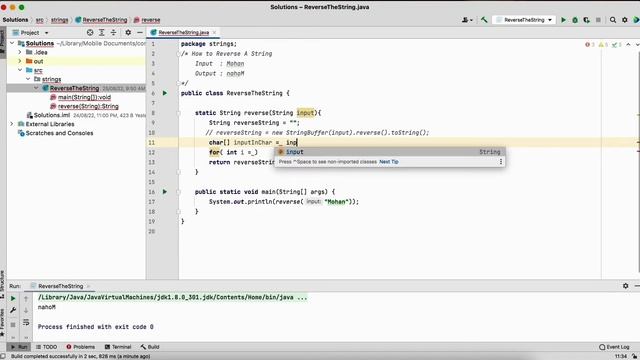Stop process in Run panel

(x=13, y=324)
